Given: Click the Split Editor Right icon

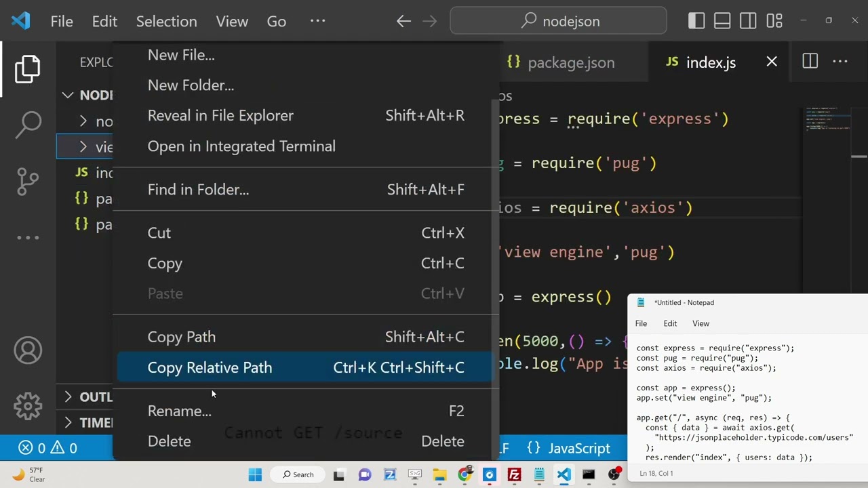Looking at the screenshot, I should (810, 62).
